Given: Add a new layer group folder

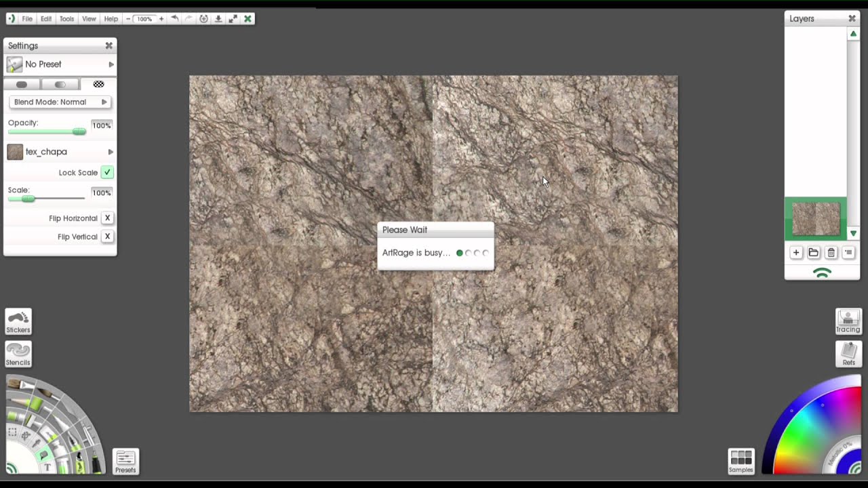Looking at the screenshot, I should pos(813,252).
